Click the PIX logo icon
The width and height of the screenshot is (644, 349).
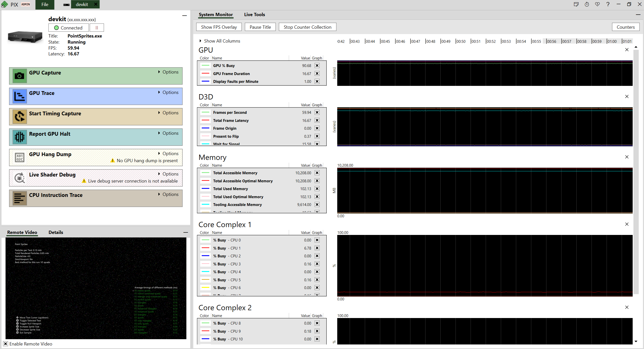pos(4,4)
